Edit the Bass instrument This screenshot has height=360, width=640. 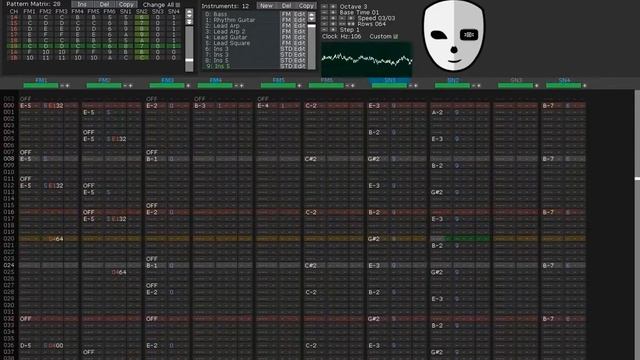(x=300, y=14)
